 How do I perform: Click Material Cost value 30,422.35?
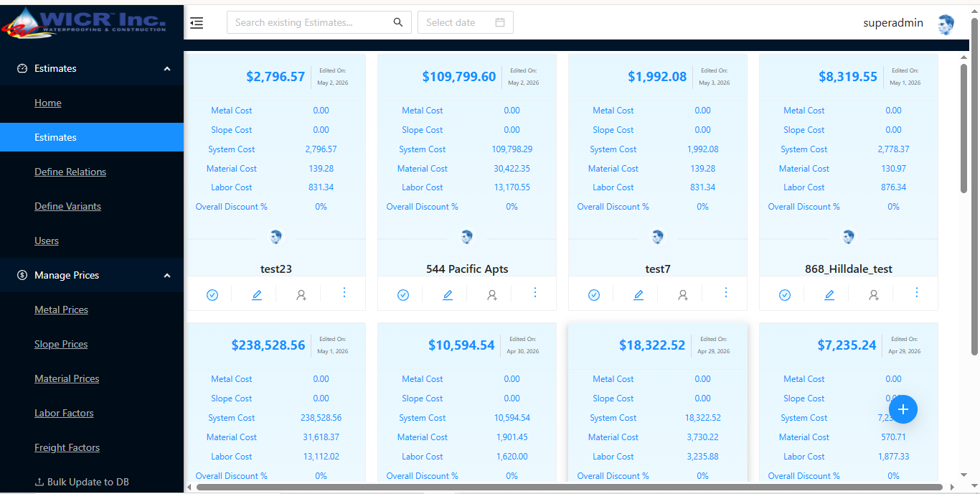click(x=512, y=169)
